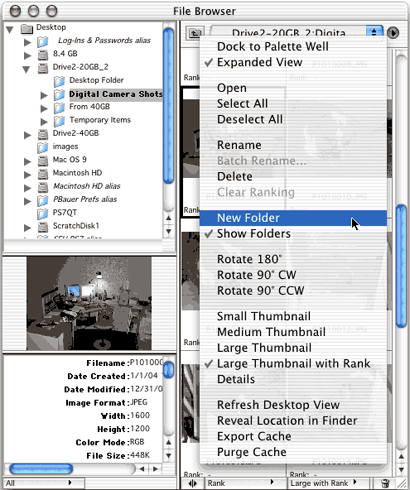This screenshot has height=490, width=410.
Task: Toggle expanded view arrows icon at bottom
Action: [193, 483]
